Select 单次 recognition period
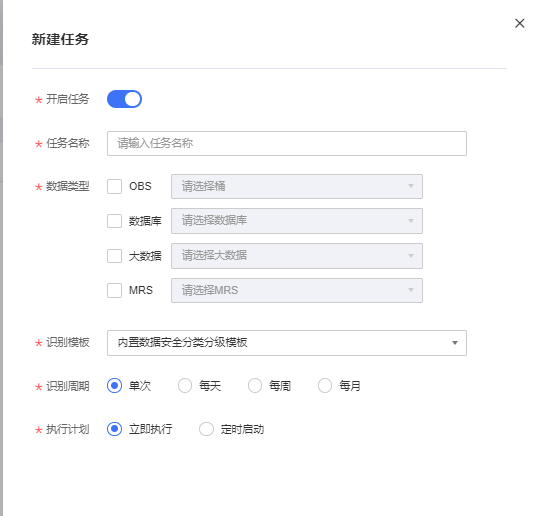Viewport: 542px width, 516px height. (x=114, y=385)
